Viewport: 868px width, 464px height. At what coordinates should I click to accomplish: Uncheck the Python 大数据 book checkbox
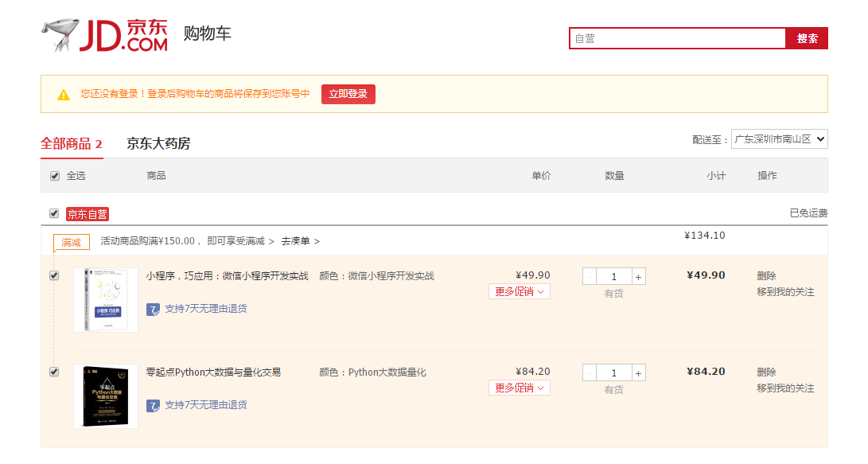point(54,372)
